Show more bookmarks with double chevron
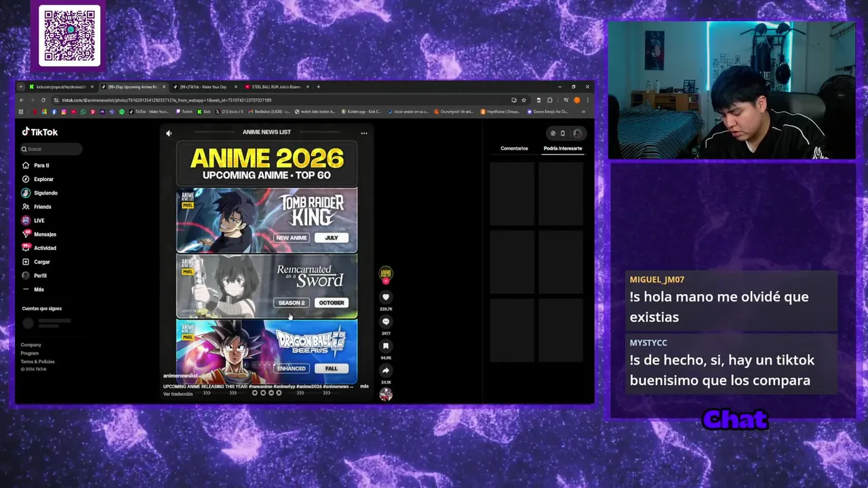The width and height of the screenshot is (868, 488). [583, 112]
